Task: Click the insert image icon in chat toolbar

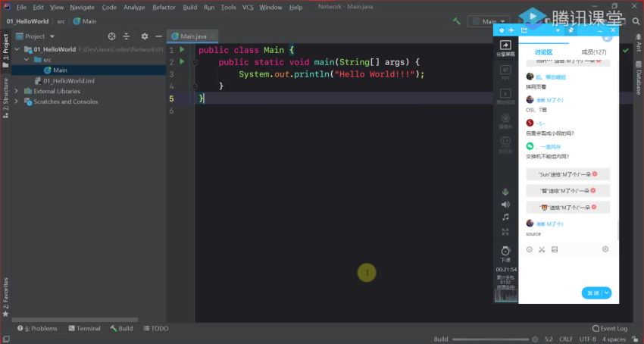Action: (x=555, y=249)
